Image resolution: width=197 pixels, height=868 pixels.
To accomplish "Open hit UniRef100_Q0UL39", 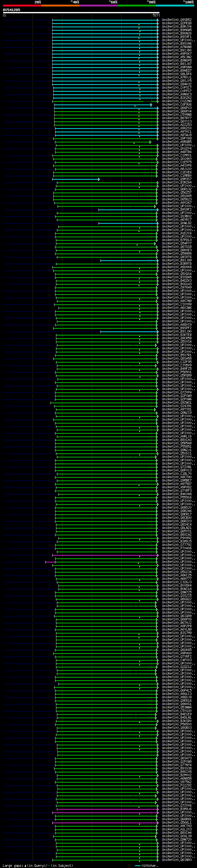I will [177, 836].
